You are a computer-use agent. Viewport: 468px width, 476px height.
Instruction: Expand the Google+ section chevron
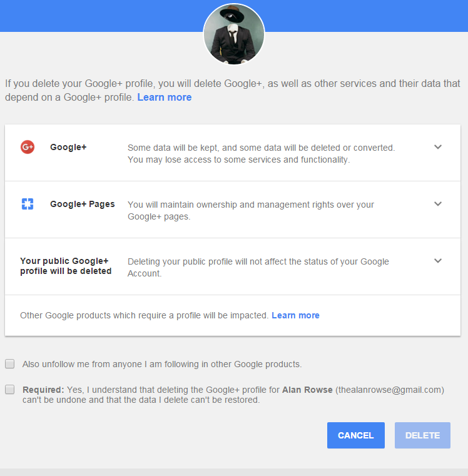click(x=437, y=147)
